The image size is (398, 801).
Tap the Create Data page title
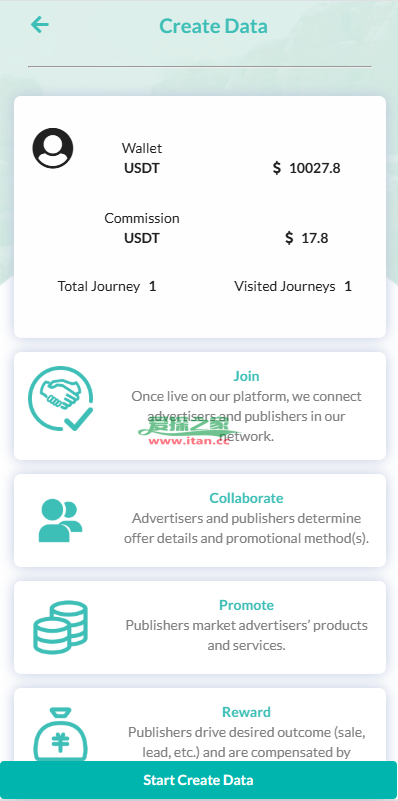214,26
